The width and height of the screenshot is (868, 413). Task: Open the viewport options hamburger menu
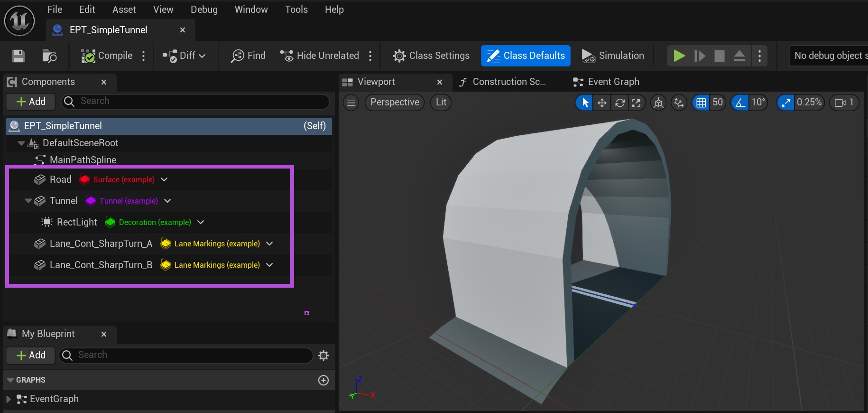tap(351, 103)
